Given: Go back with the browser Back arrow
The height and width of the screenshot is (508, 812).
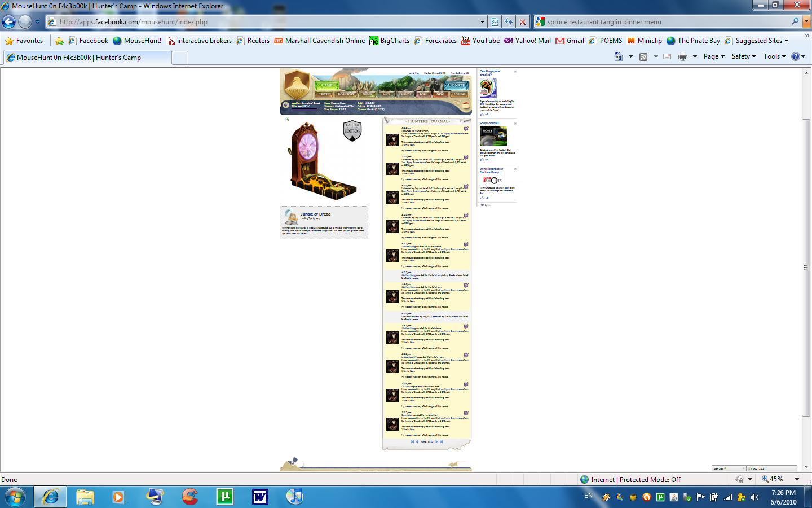Looking at the screenshot, I should click(x=9, y=22).
